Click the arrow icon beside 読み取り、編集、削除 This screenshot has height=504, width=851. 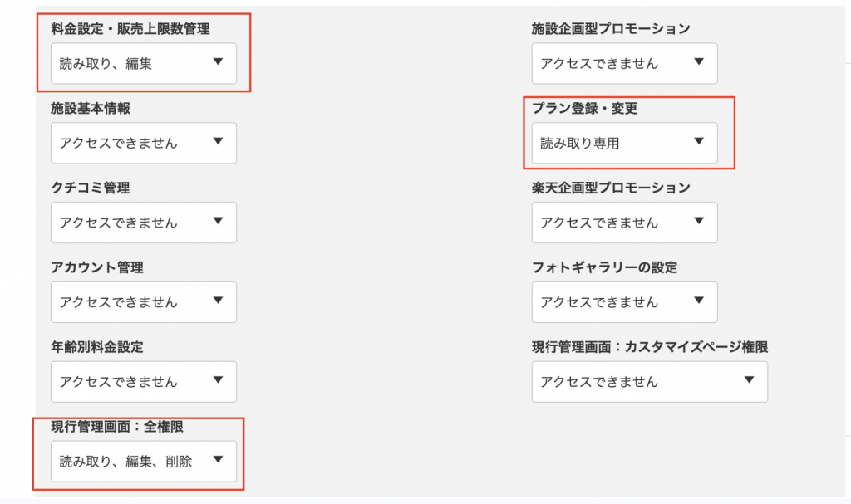tap(218, 460)
